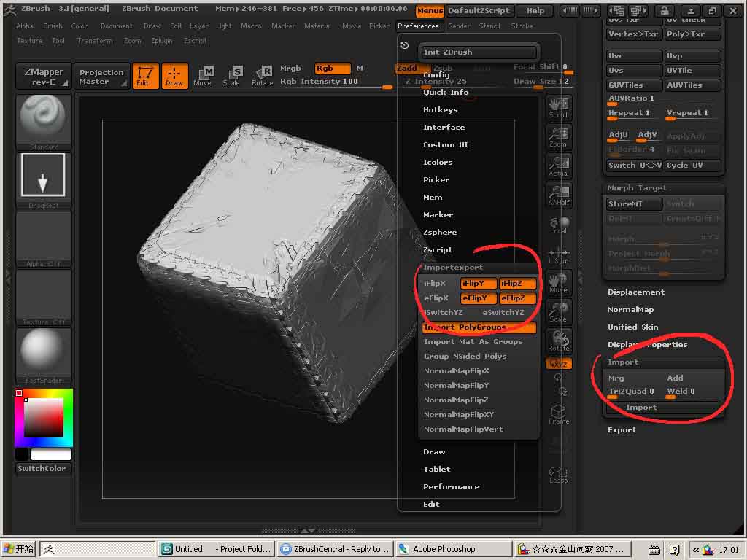Click the right shelf Rotate icon
The width and height of the screenshot is (747, 560).
coord(558,341)
